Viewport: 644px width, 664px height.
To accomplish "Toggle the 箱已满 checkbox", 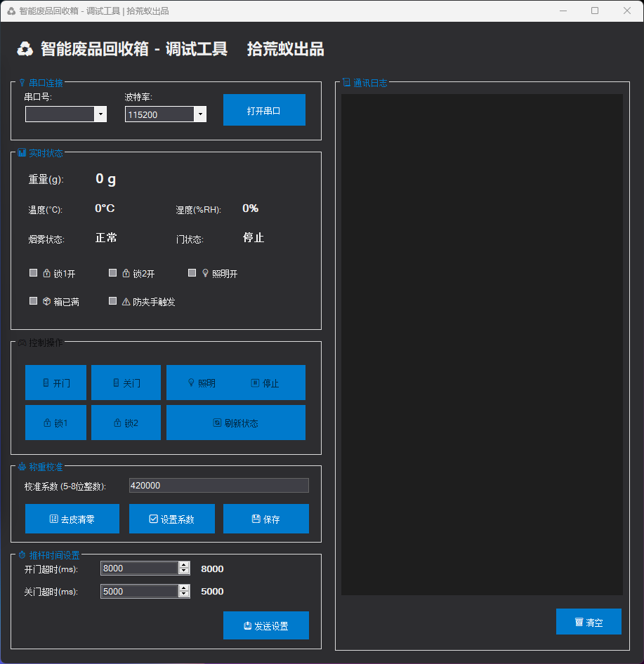I will click(x=34, y=300).
